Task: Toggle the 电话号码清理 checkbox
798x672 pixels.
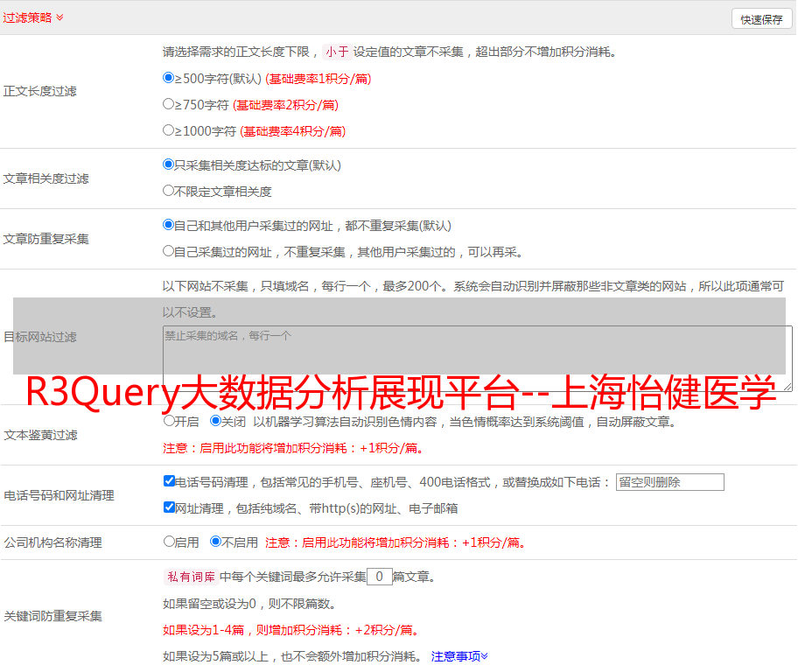Action: pos(169,481)
